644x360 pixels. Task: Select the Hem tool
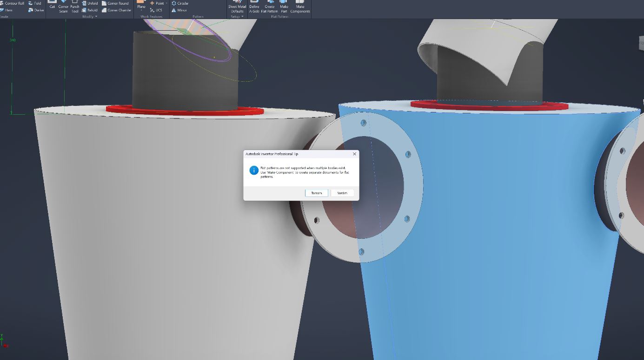pyautogui.click(x=8, y=9)
